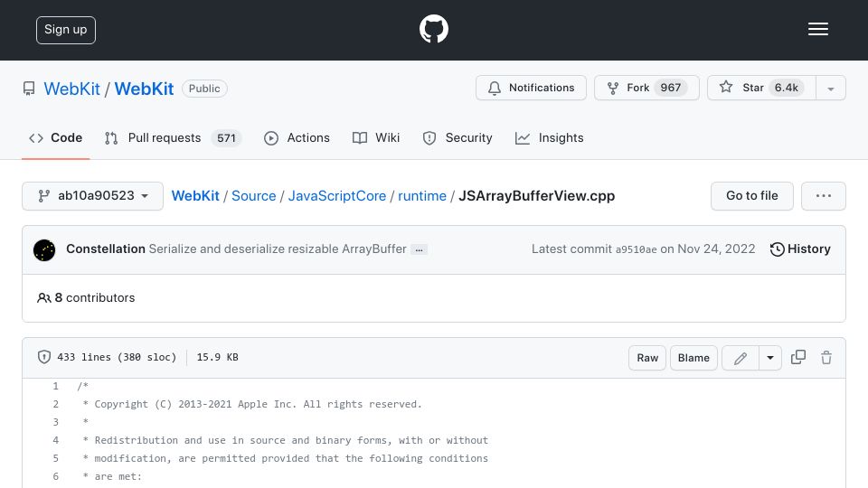Navigate to Source folder in breadcrumb
Image resolution: width=868 pixels, height=488 pixels.
coord(253,196)
